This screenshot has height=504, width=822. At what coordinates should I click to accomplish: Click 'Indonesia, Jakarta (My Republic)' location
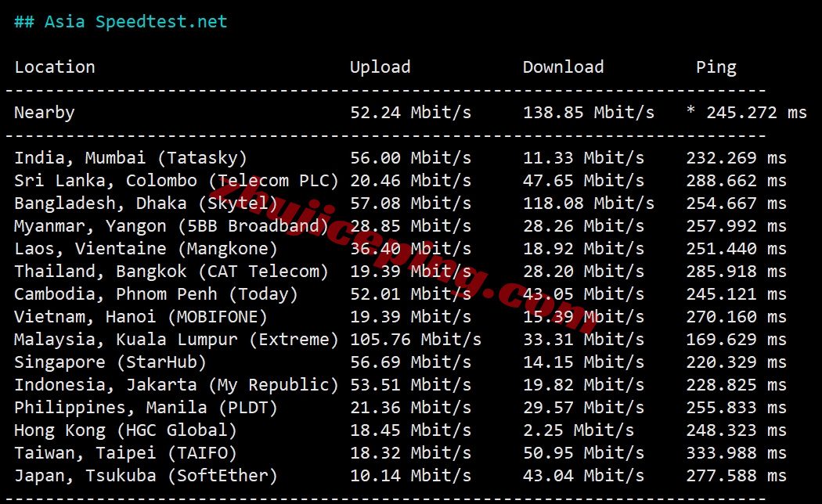pyautogui.click(x=177, y=385)
